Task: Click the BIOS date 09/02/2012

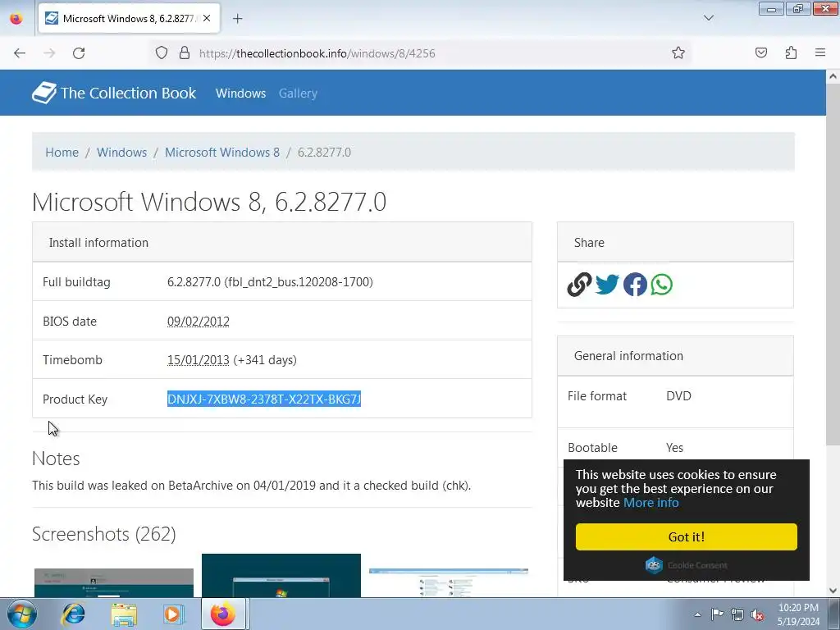Action: [199, 322]
